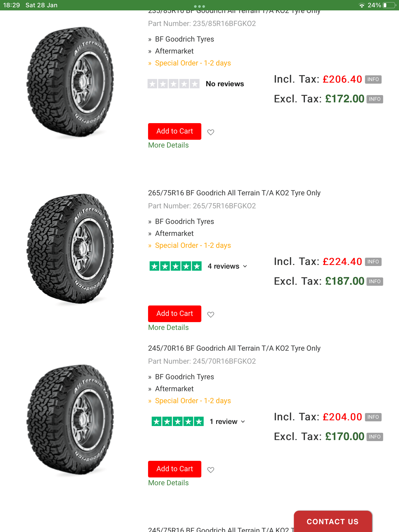
Task: Open the Contact Us chat button
Action: point(333,522)
